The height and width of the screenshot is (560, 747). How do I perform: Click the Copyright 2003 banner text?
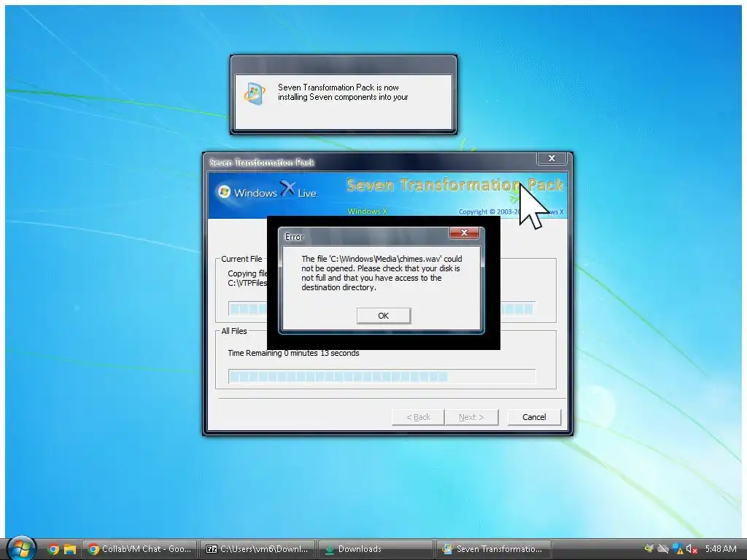click(x=511, y=212)
